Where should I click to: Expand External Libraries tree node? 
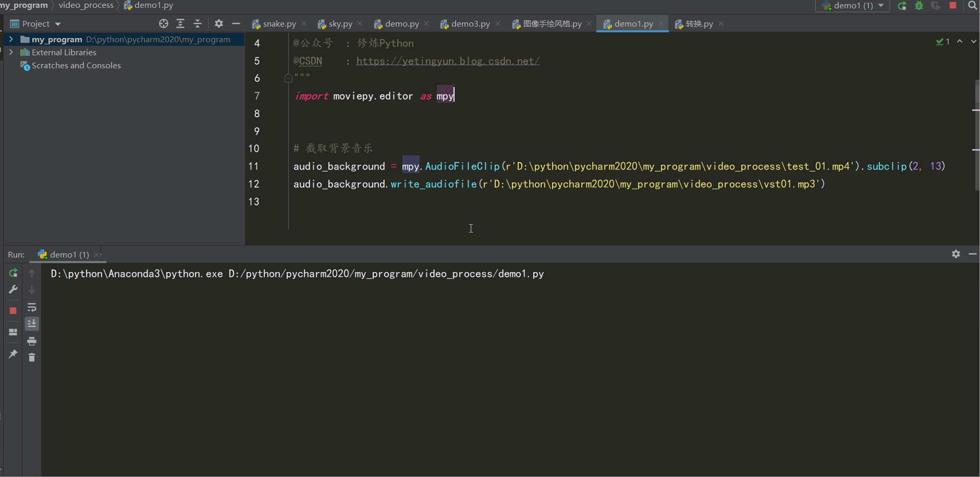tap(11, 52)
